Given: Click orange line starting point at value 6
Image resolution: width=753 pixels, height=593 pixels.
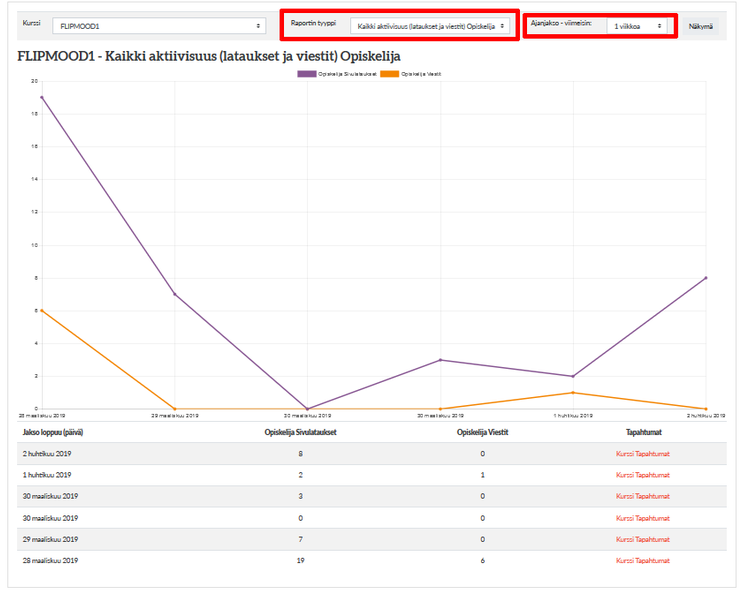Looking at the screenshot, I should 42,310.
